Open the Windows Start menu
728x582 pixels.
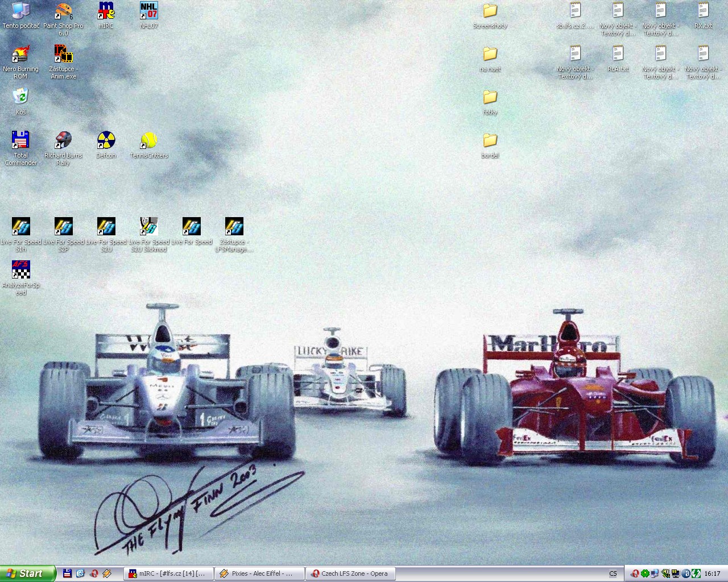click(28, 573)
